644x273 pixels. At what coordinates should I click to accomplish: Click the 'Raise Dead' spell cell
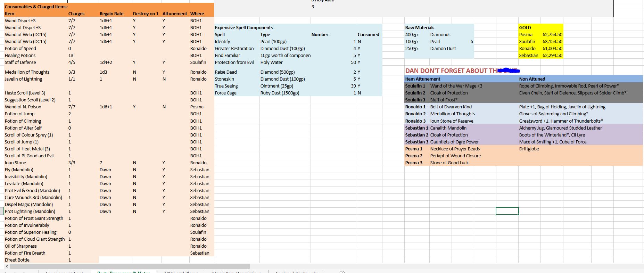(x=226, y=72)
